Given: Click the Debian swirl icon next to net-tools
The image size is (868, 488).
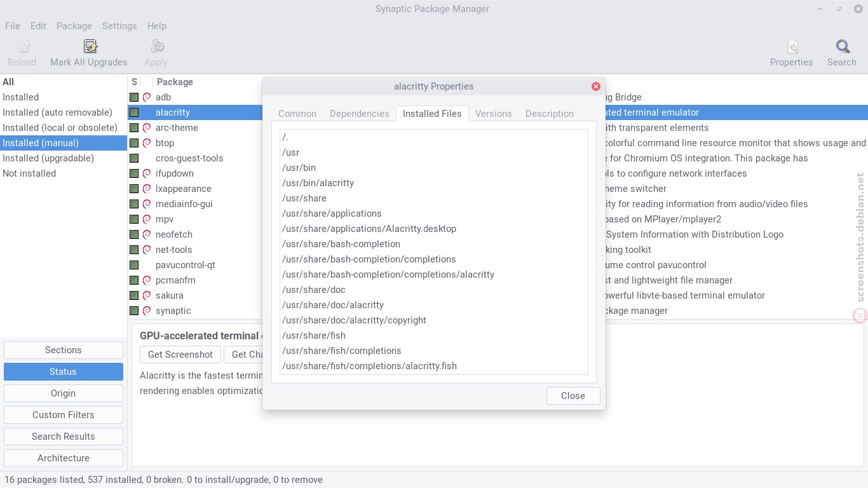Looking at the screenshot, I should coord(147,250).
